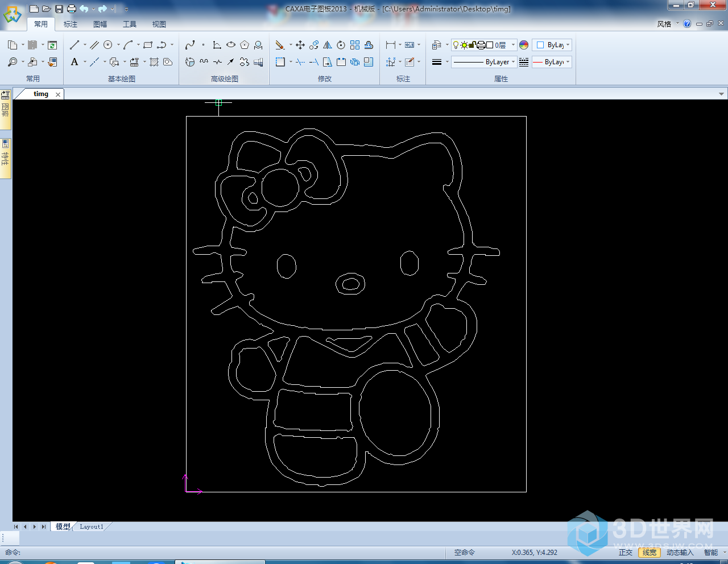The width and height of the screenshot is (728, 564).
Task: Click the Trim tool in Modify group
Action: (x=300, y=62)
